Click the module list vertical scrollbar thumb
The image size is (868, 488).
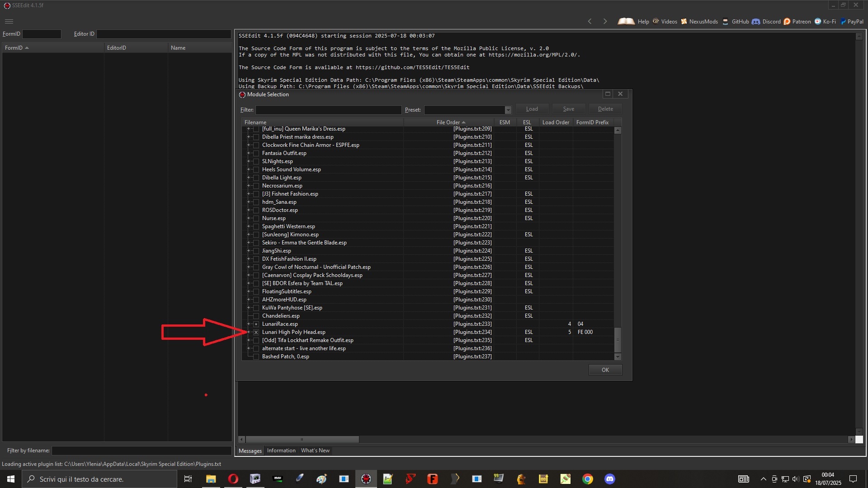(x=618, y=340)
